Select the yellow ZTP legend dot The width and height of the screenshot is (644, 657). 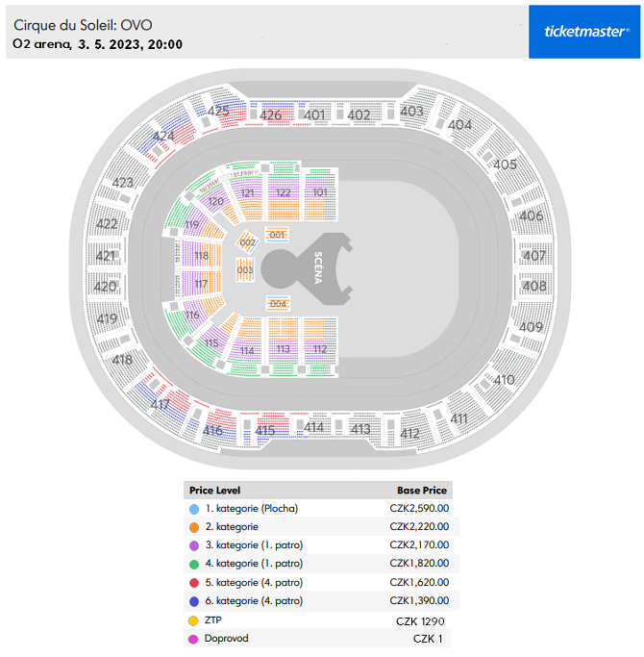click(x=194, y=621)
